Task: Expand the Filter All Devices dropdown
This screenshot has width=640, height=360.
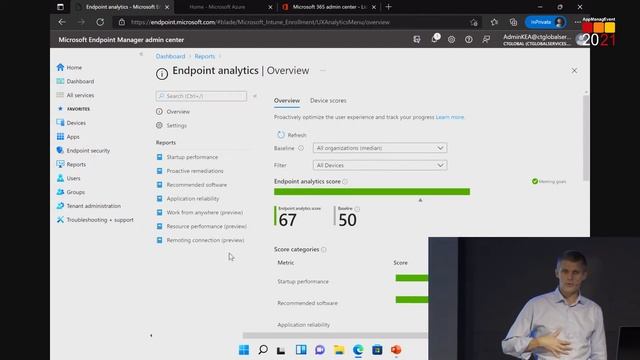Action: pos(380,165)
